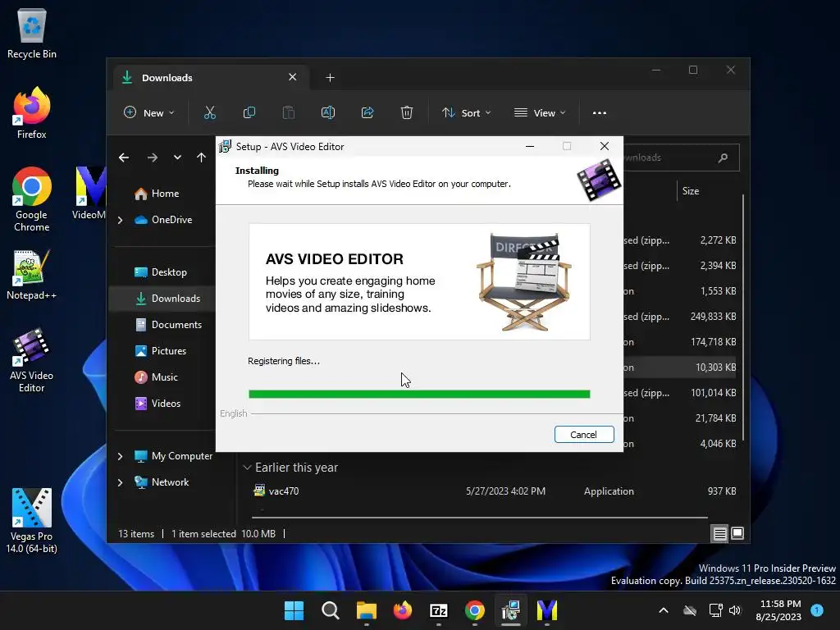The width and height of the screenshot is (840, 630).
Task: Close the Downloads tab in Explorer
Action: coord(293,77)
